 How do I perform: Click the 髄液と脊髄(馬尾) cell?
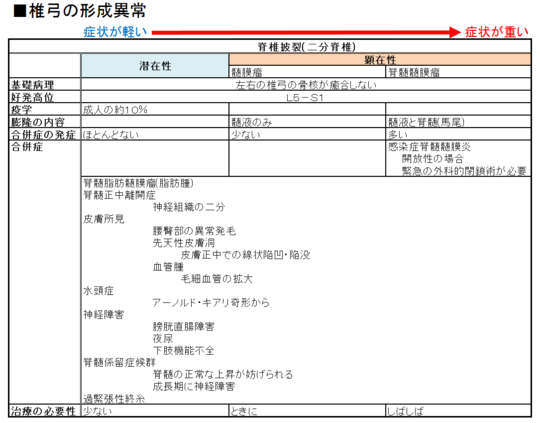pyautogui.click(x=458, y=122)
